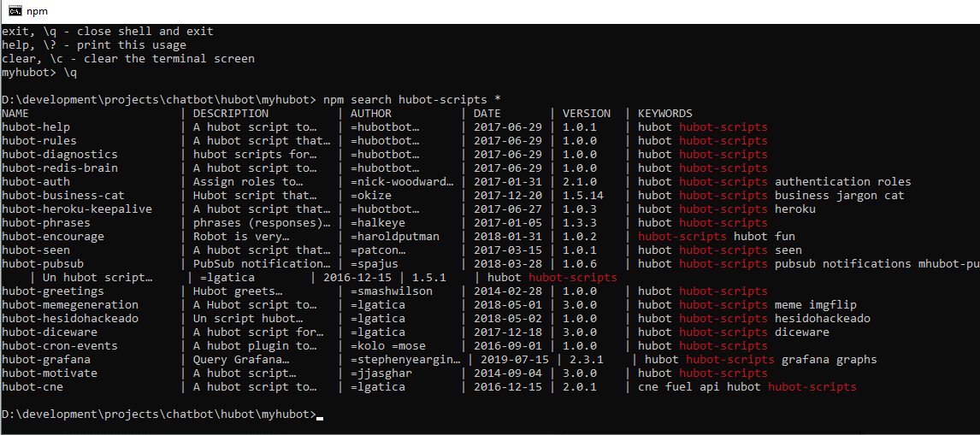The height and width of the screenshot is (435, 980).
Task: Click the npm window title text
Action: (38, 11)
